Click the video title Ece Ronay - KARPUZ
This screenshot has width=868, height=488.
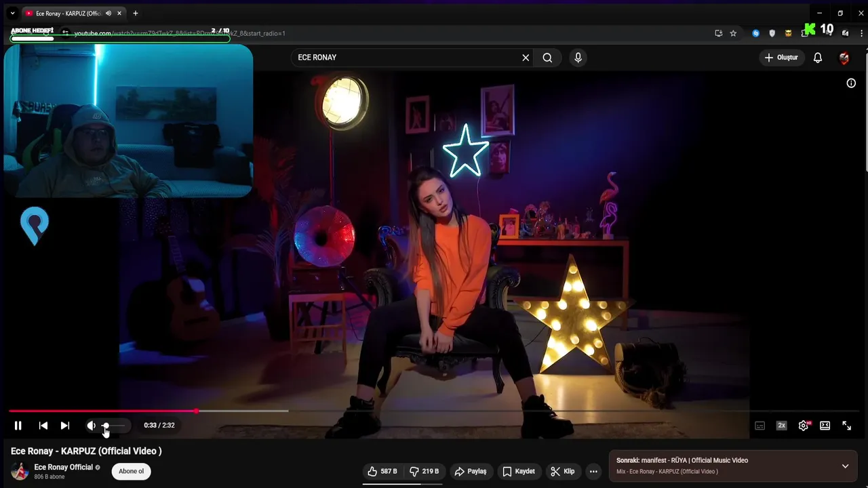click(x=86, y=451)
